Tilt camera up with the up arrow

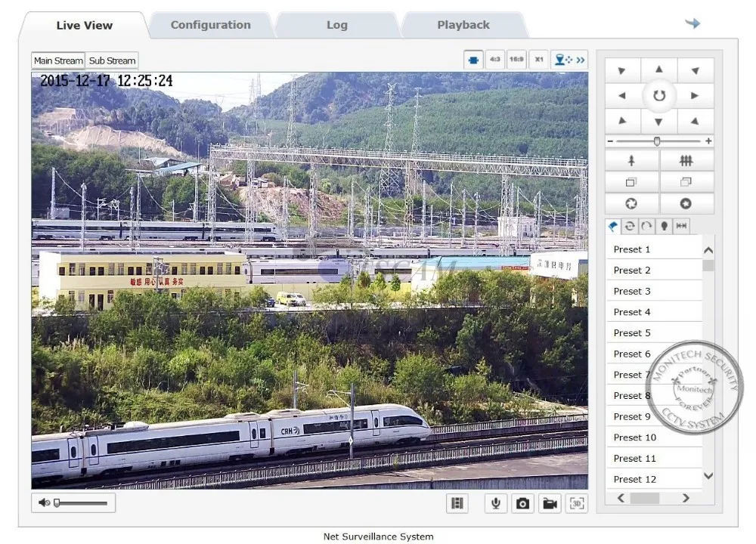pyautogui.click(x=659, y=70)
